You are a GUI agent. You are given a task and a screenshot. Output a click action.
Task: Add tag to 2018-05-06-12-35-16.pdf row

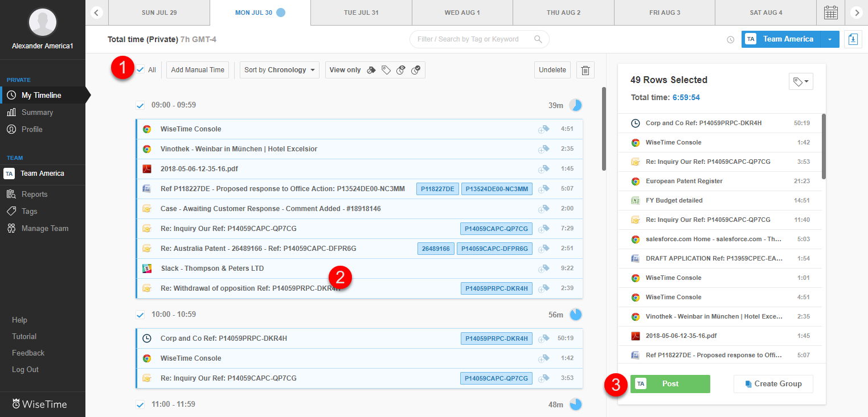click(x=543, y=169)
